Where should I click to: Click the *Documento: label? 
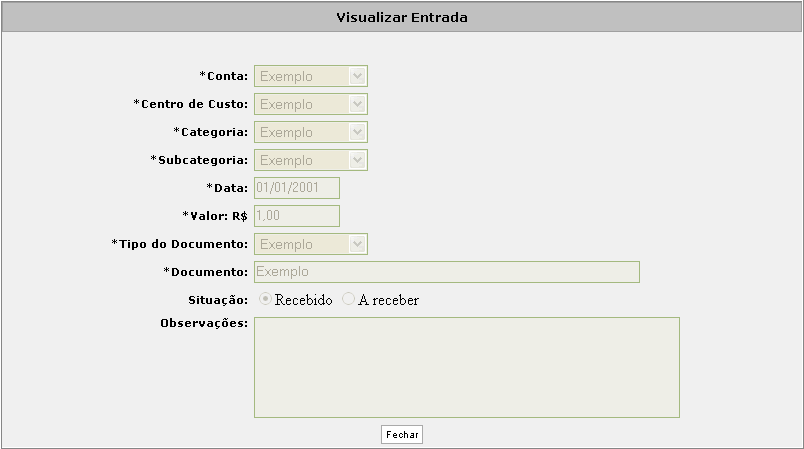[206, 272]
